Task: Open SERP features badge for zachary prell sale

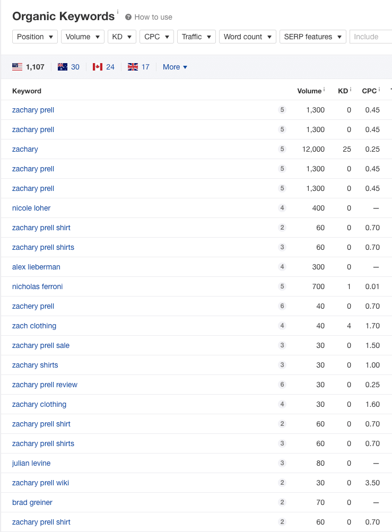Action: coord(282,345)
